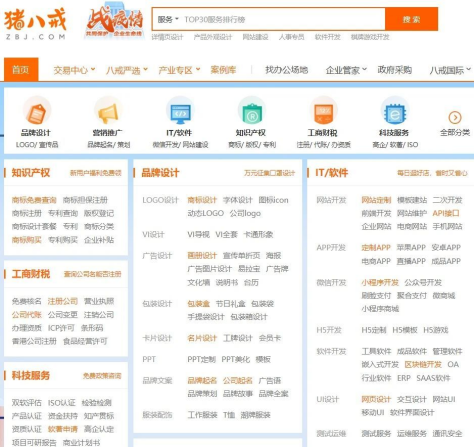Open the IT/软件 monitor icon
The width and height of the screenshot is (475, 447).
(x=180, y=110)
